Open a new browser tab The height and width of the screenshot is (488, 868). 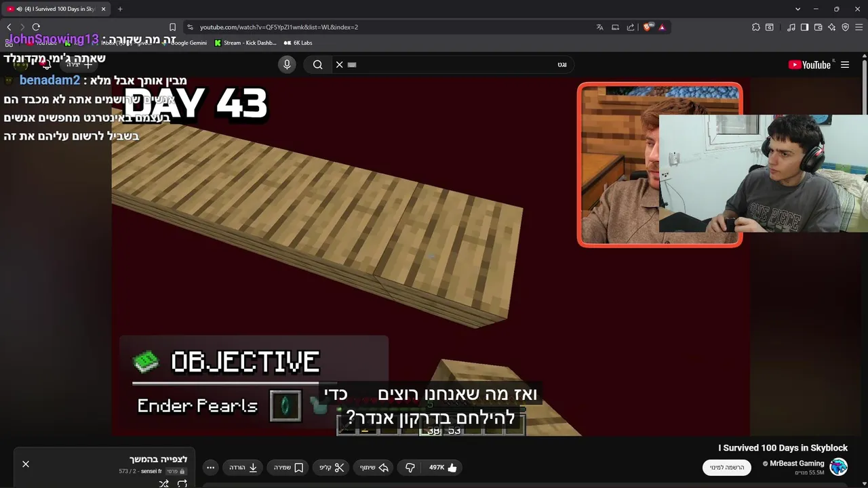(x=120, y=9)
